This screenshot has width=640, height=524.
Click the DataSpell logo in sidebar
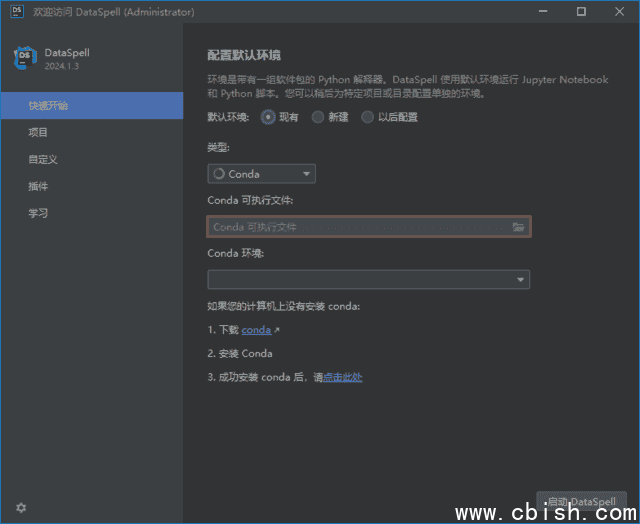(25, 58)
